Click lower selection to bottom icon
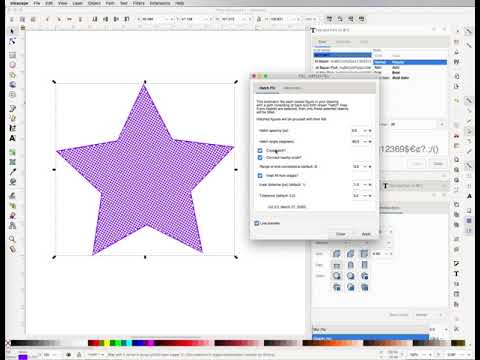 click(95, 19)
